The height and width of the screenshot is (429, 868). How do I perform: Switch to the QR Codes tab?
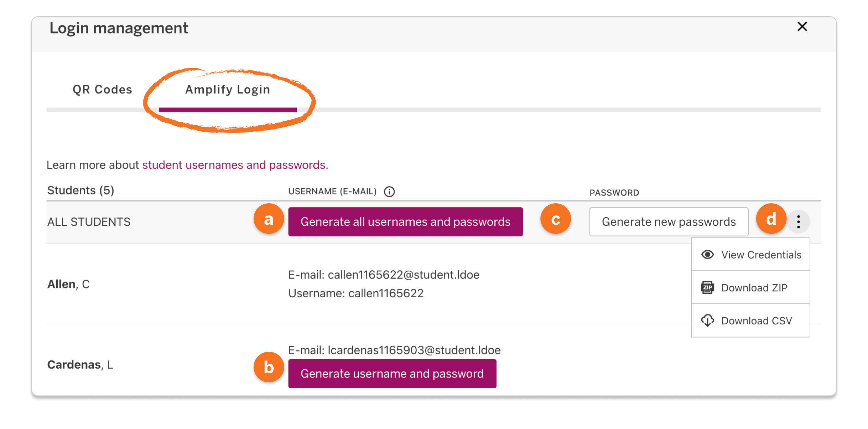coord(102,89)
